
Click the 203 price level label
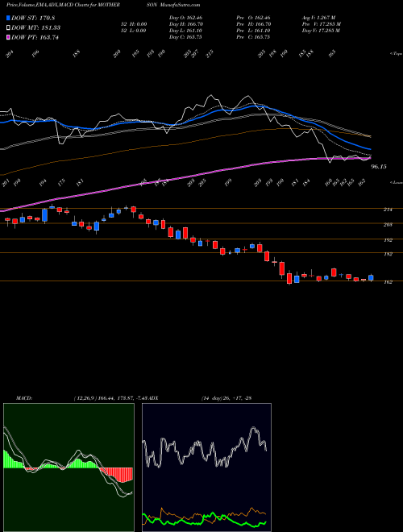(x=388, y=225)
